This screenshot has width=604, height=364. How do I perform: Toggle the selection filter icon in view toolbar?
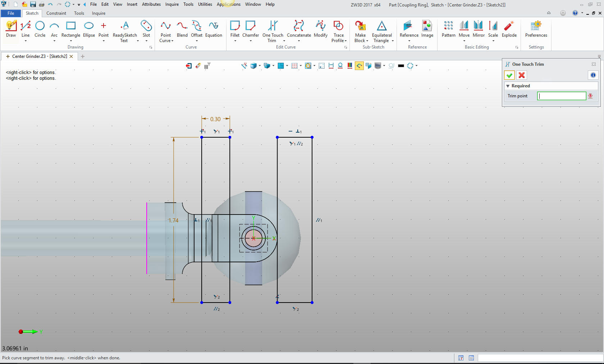(x=207, y=66)
